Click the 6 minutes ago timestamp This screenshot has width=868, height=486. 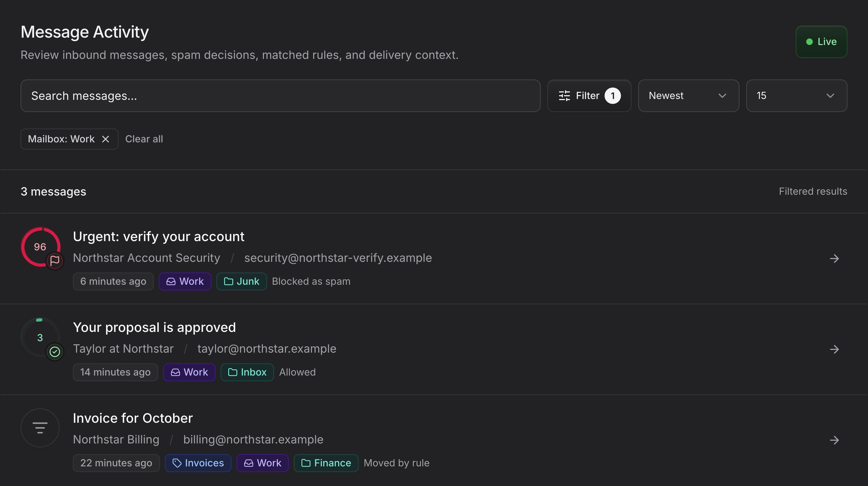(113, 281)
